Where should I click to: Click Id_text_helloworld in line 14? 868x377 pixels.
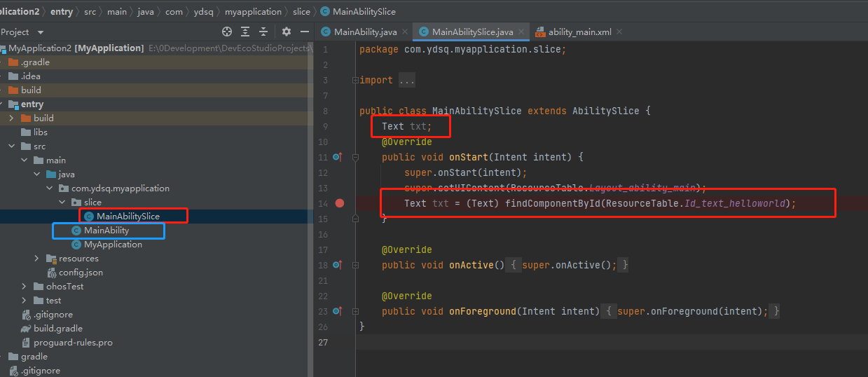point(736,203)
